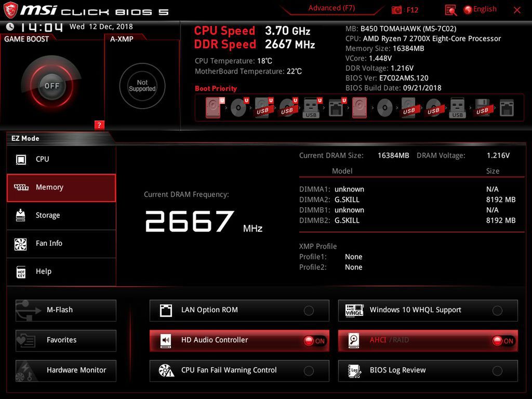
Task: Open the M-Flash utility
Action: [x=66, y=310]
